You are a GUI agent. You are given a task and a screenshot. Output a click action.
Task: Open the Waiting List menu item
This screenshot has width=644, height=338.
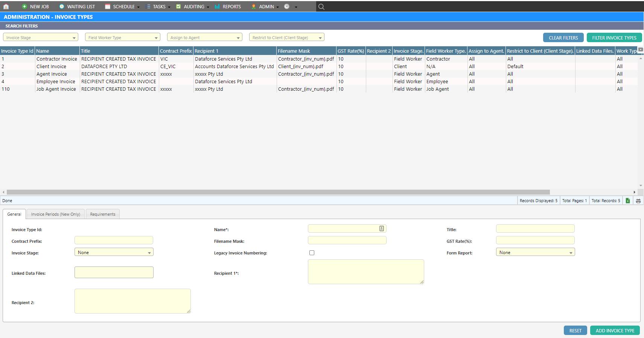(x=77, y=6)
